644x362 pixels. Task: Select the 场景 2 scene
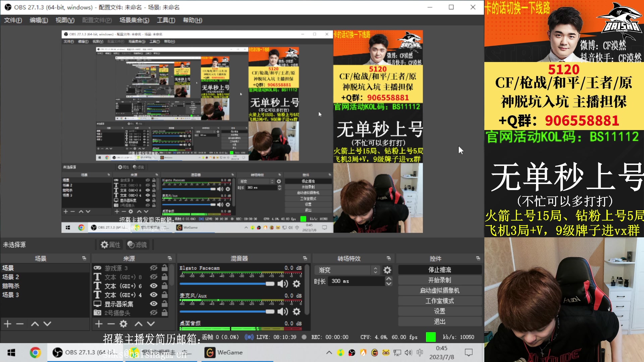pyautogui.click(x=45, y=277)
